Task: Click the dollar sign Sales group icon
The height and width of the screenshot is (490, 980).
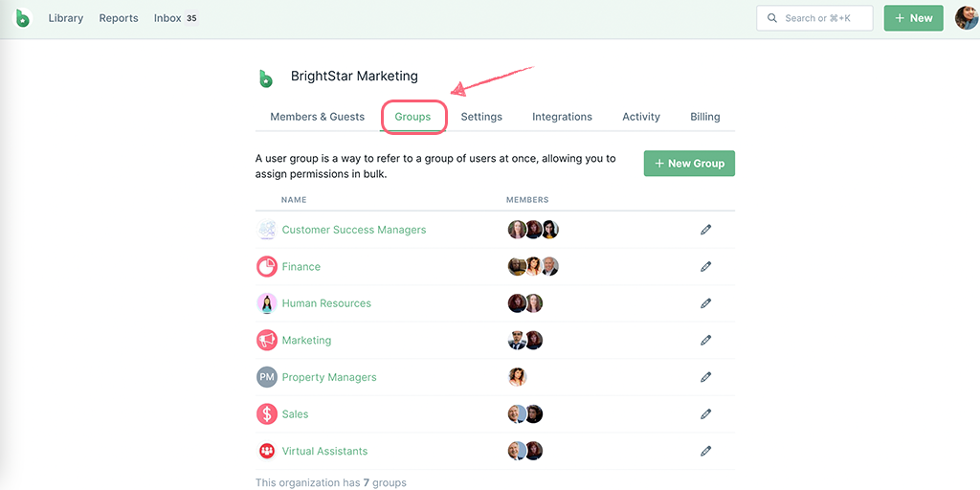Action: pyautogui.click(x=267, y=414)
